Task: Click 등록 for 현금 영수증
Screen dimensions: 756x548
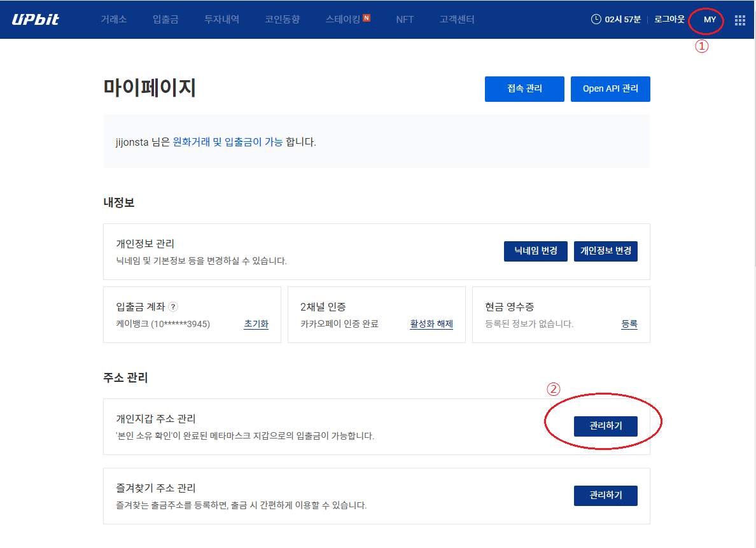Action: (629, 324)
